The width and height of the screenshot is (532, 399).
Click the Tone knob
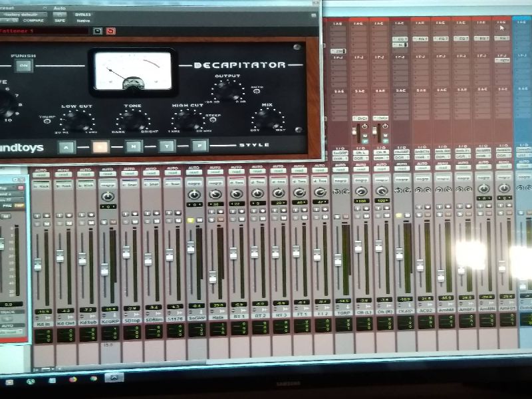133,121
